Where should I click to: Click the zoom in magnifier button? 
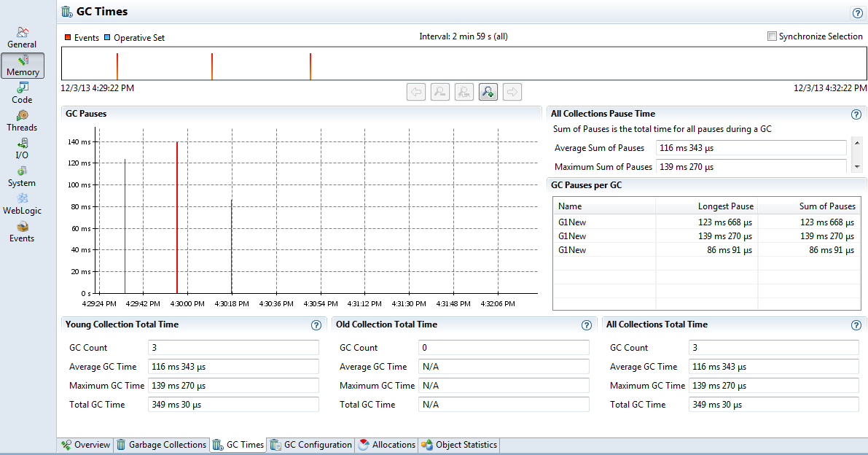pyautogui.click(x=488, y=91)
